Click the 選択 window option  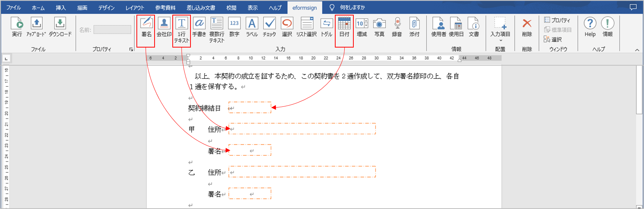click(x=553, y=39)
